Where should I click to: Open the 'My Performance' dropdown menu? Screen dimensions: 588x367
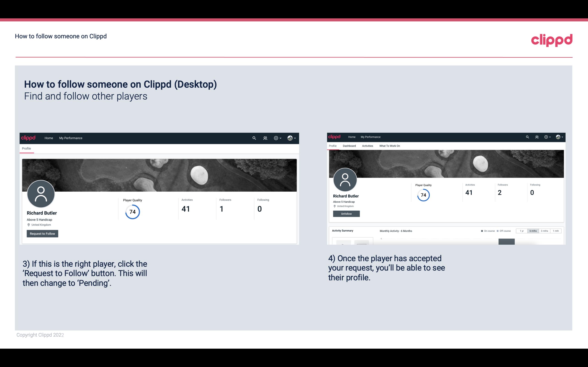(71, 138)
